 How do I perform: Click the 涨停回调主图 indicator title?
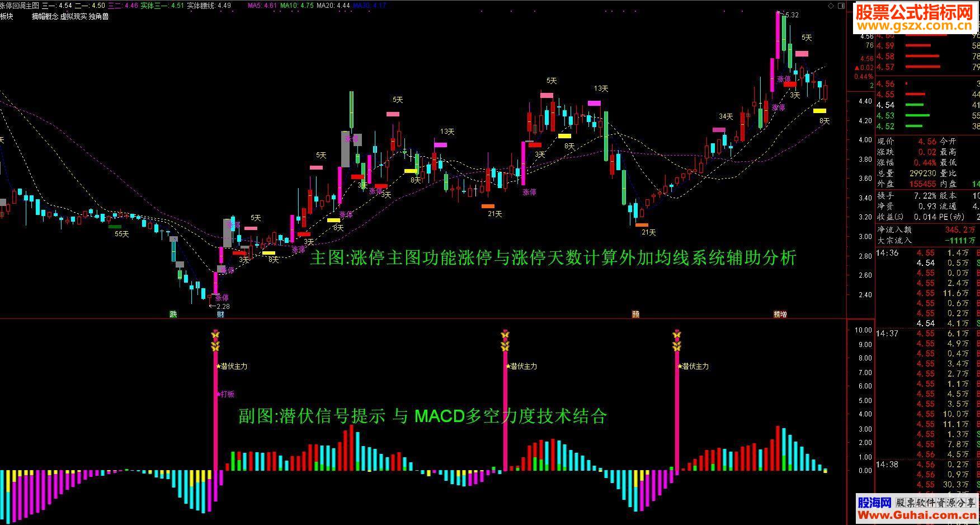pos(20,6)
